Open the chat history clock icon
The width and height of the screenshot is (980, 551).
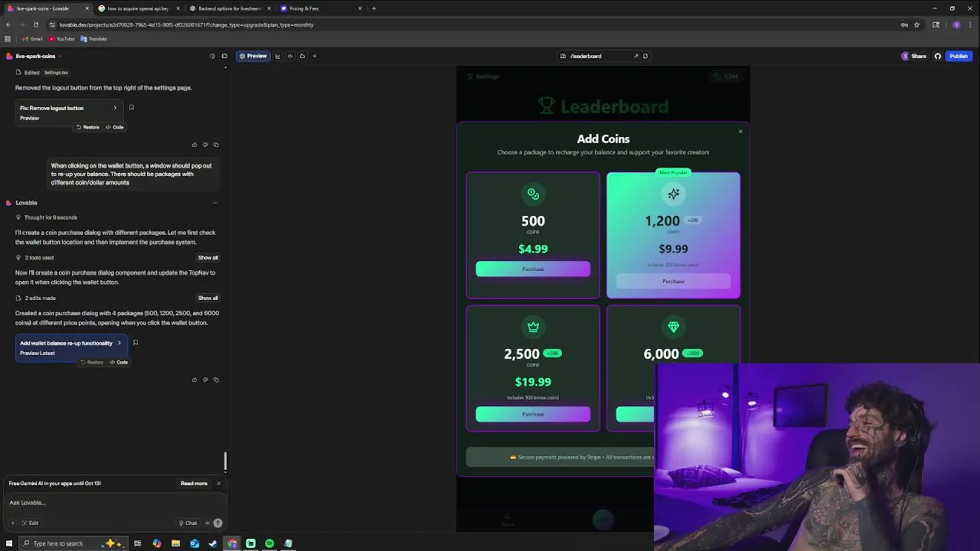tap(212, 56)
